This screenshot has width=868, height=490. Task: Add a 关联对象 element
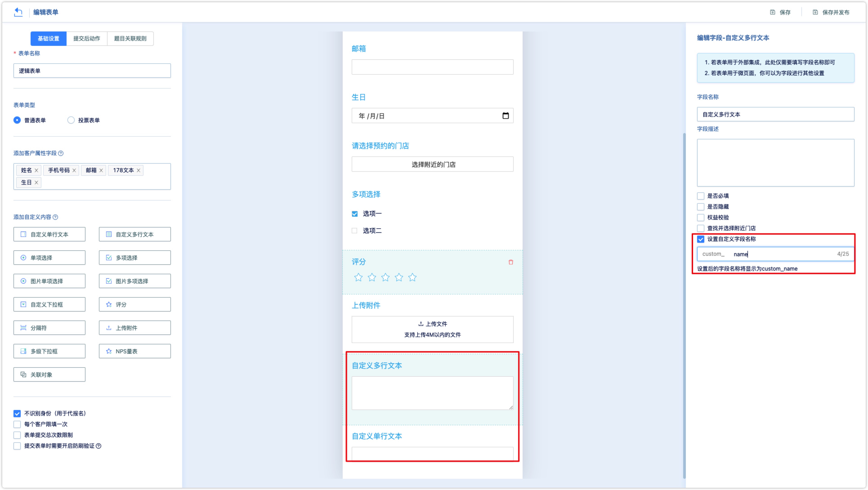point(49,375)
